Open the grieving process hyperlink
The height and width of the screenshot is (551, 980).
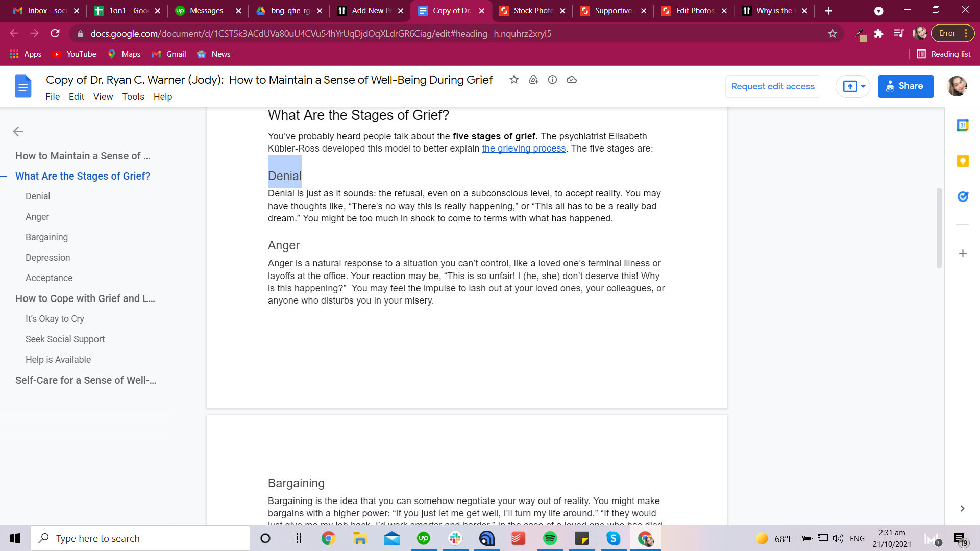point(524,148)
